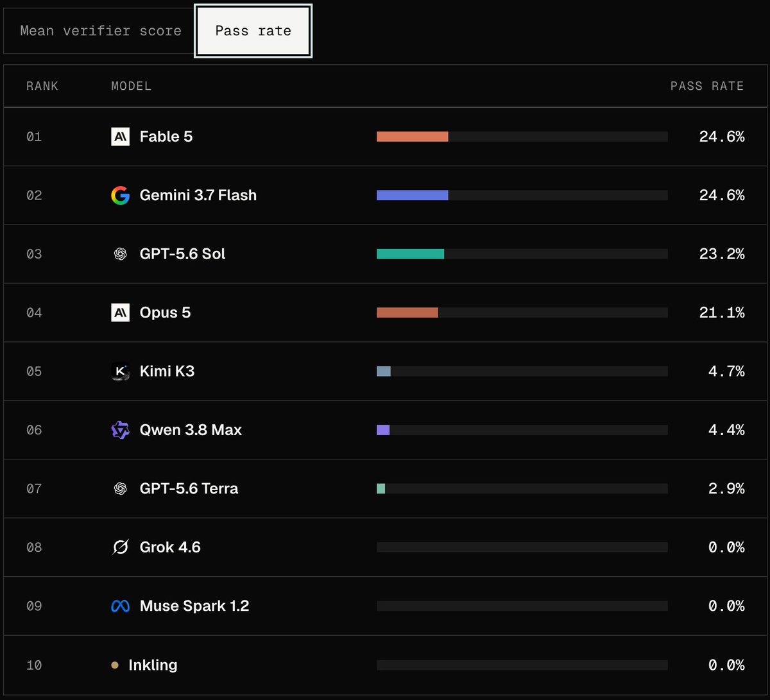The height and width of the screenshot is (700, 770).
Task: Select the Muse Spark 1.2 model name
Action: (194, 606)
